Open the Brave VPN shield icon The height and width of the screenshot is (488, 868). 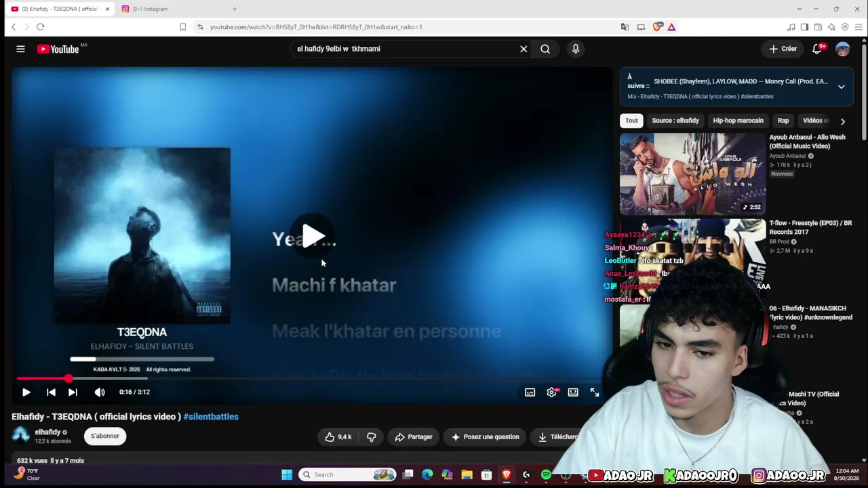[x=845, y=27]
